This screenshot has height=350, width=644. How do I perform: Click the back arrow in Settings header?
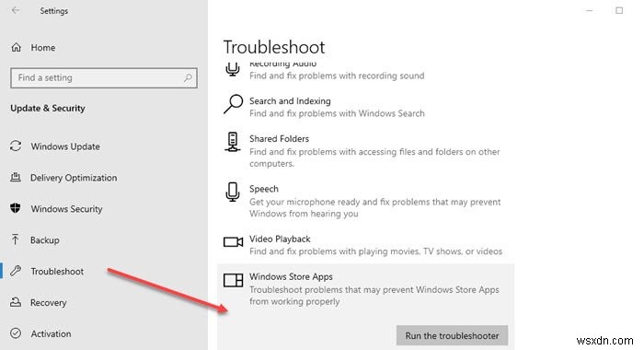point(16,11)
